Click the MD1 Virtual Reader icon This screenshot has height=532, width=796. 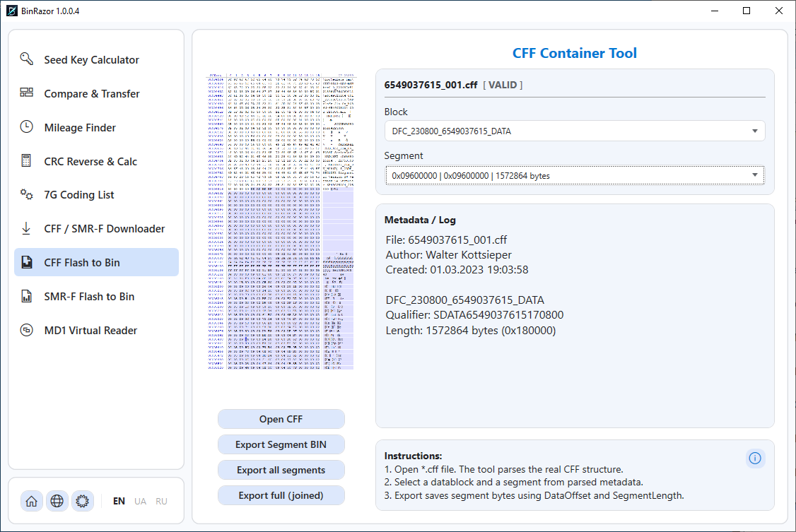[26, 330]
